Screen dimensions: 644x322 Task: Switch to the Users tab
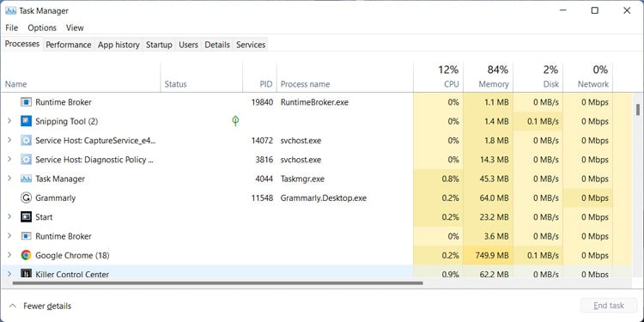click(x=189, y=45)
